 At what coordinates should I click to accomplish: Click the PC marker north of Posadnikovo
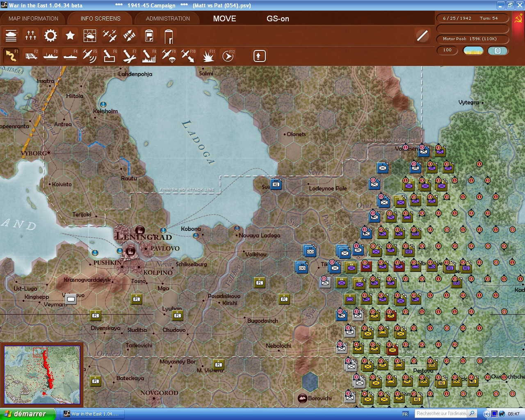[x=260, y=283]
